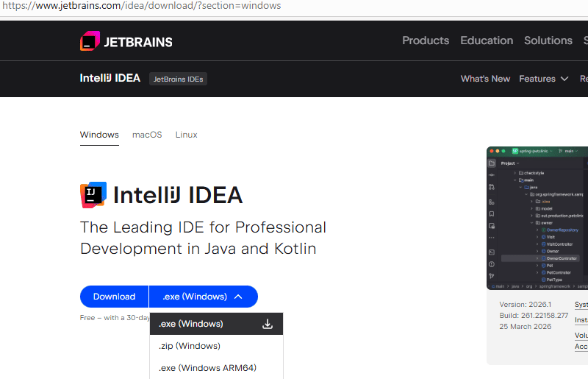
Task: Select .exe (Windows) in the dropdown list
Action: point(216,324)
